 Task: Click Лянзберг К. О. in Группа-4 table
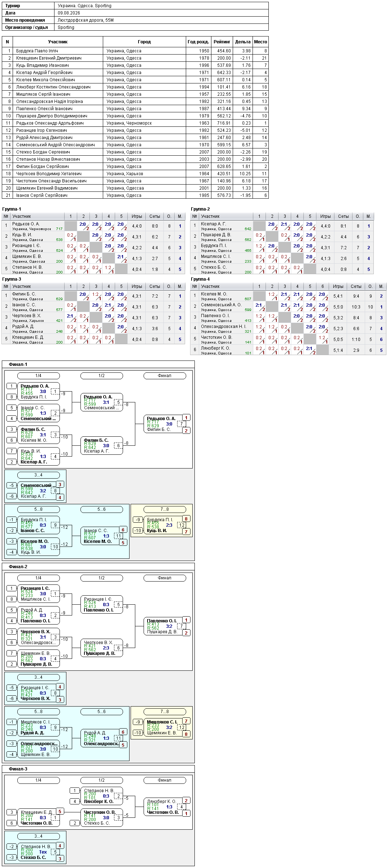click(x=215, y=348)
